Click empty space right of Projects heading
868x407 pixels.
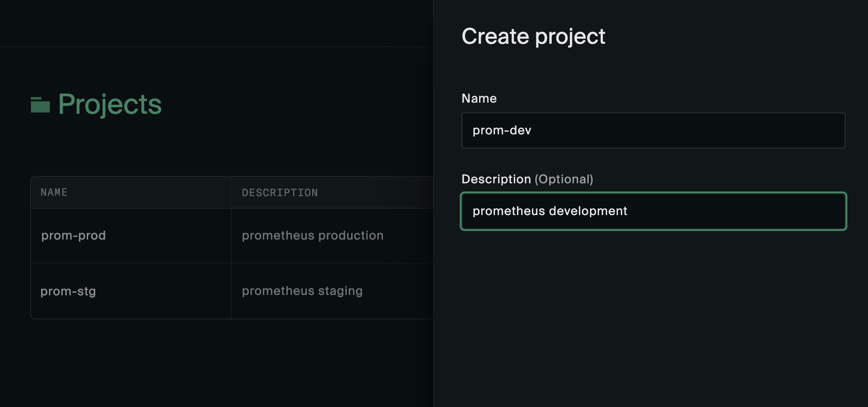(301, 104)
